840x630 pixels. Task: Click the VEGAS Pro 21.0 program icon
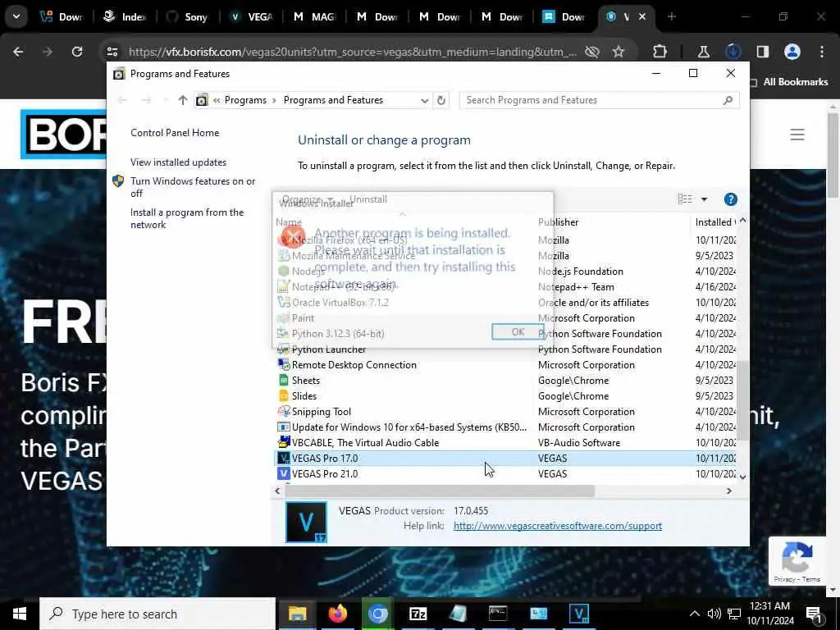pos(283,474)
